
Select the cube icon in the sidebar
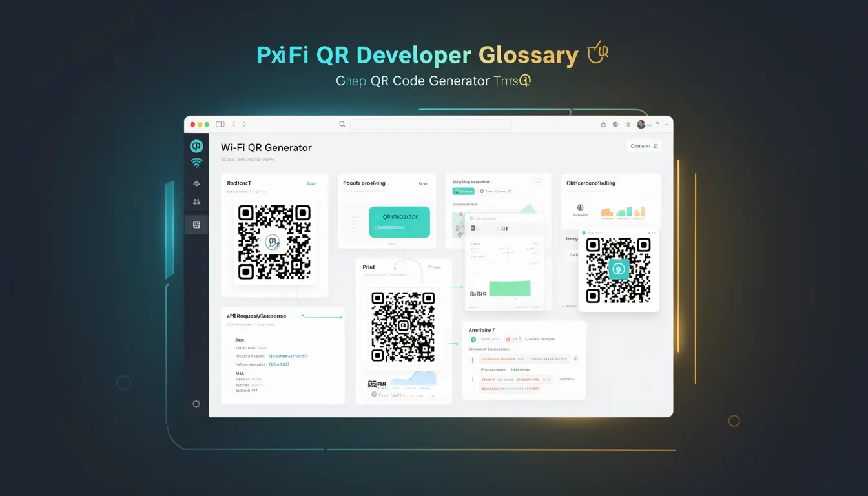(x=196, y=183)
